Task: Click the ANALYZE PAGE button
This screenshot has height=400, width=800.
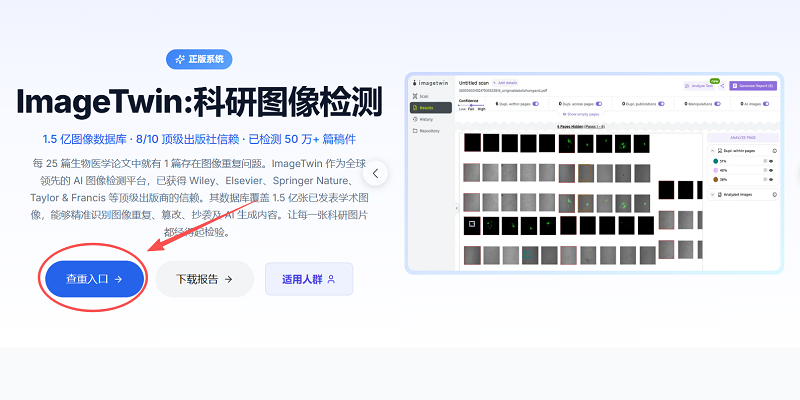Action: pos(743,138)
